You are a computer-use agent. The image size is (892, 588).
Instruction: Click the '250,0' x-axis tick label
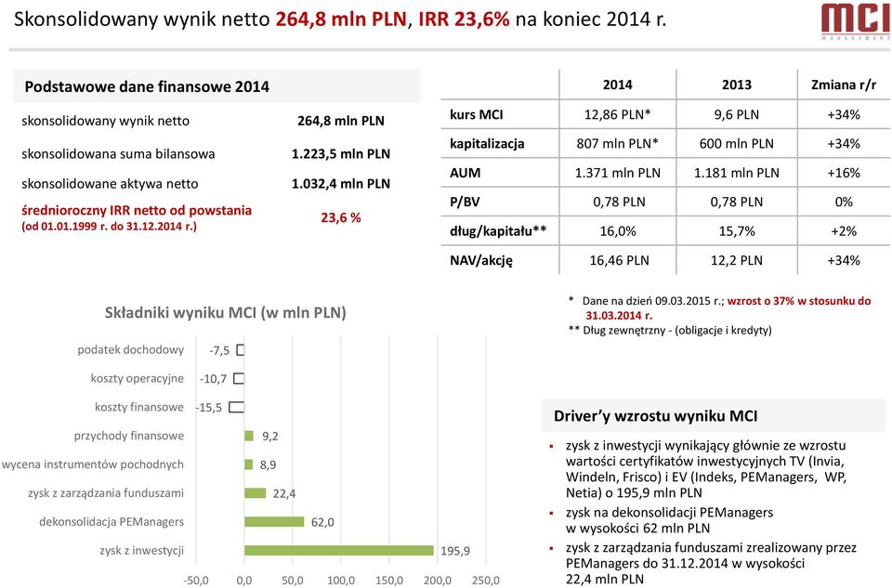pos(486,581)
